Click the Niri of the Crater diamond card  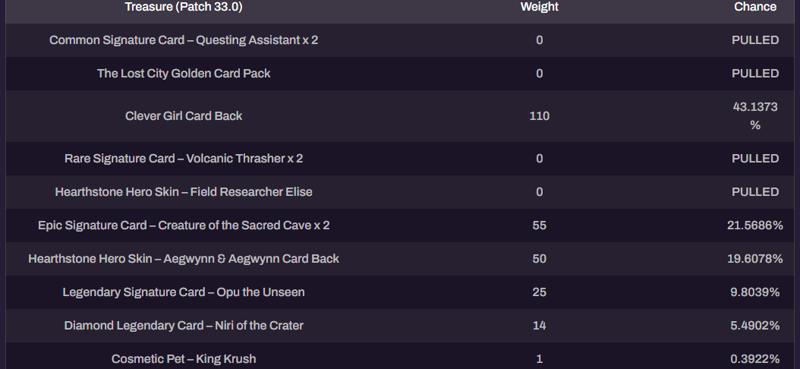coord(184,326)
